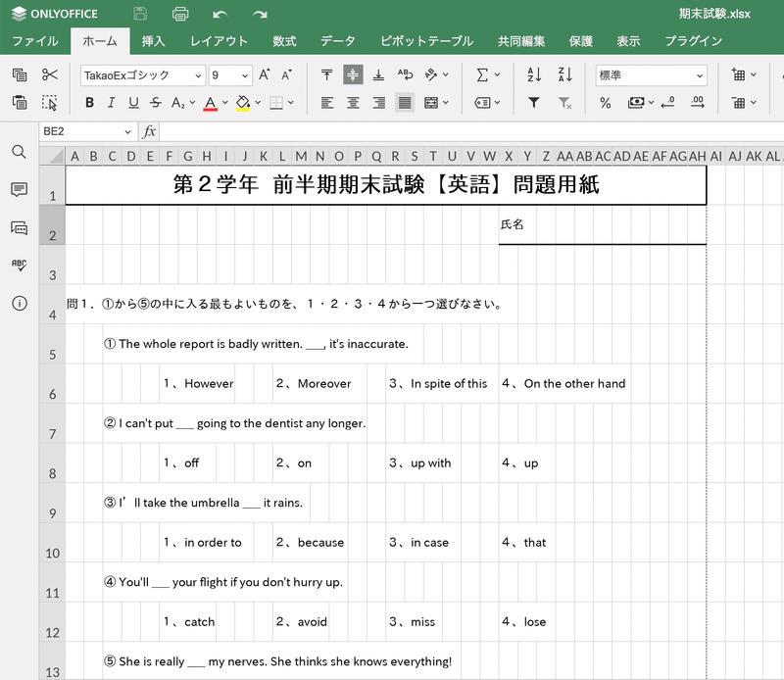Toggle Italic formatting
This screenshot has width=784, height=680.
(111, 103)
